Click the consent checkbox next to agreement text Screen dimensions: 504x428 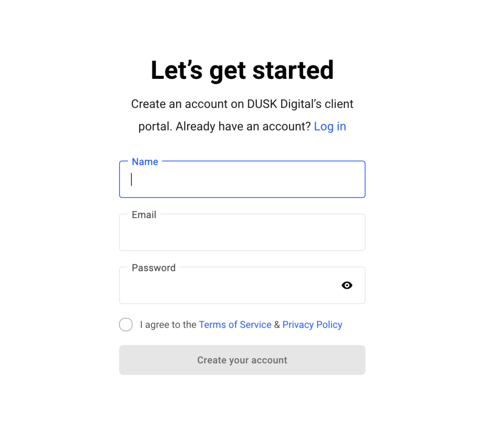(x=126, y=325)
